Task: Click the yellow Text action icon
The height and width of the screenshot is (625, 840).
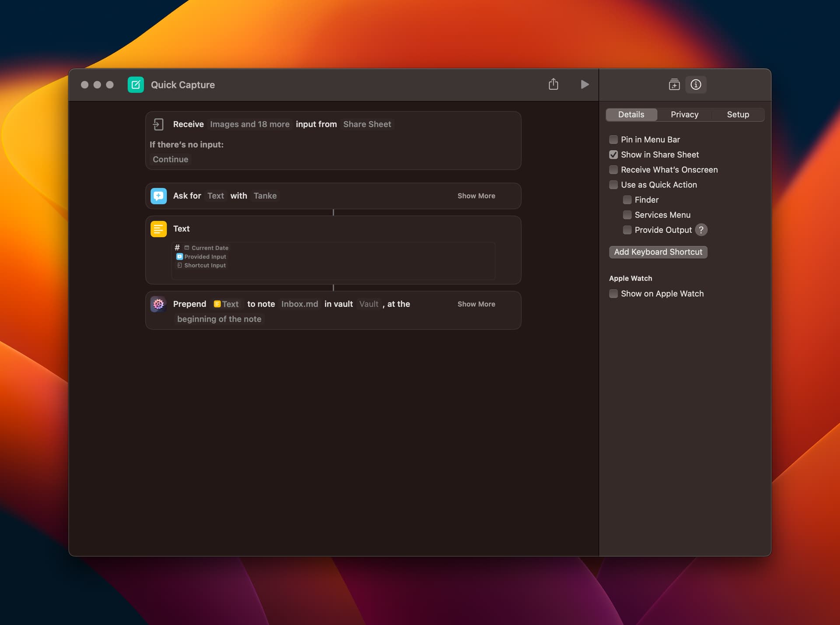Action: click(x=158, y=228)
